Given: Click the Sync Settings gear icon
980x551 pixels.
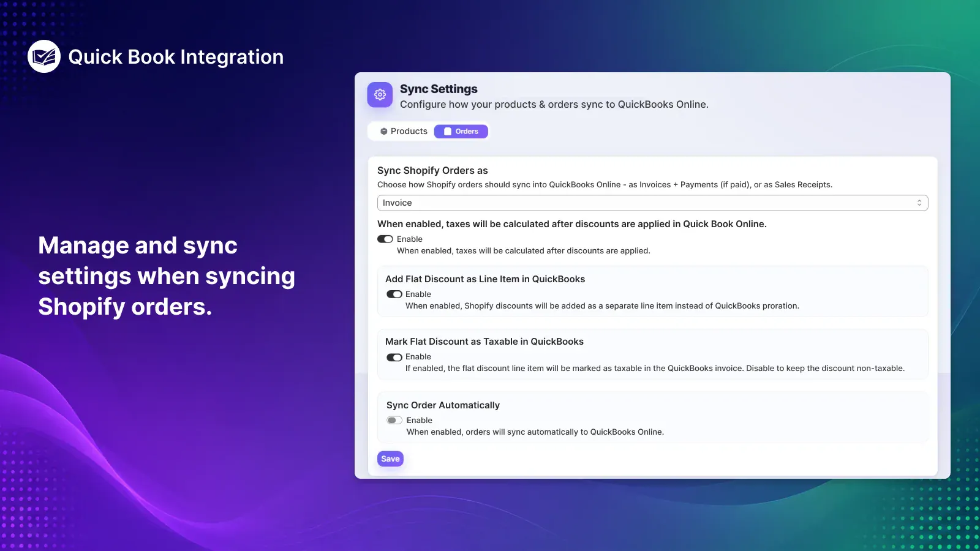Looking at the screenshot, I should tap(380, 95).
